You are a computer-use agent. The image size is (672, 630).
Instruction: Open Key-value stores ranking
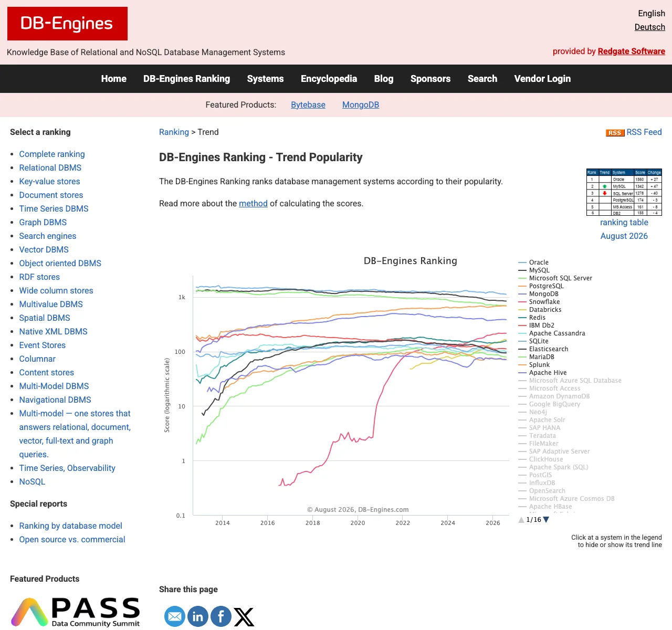point(50,182)
